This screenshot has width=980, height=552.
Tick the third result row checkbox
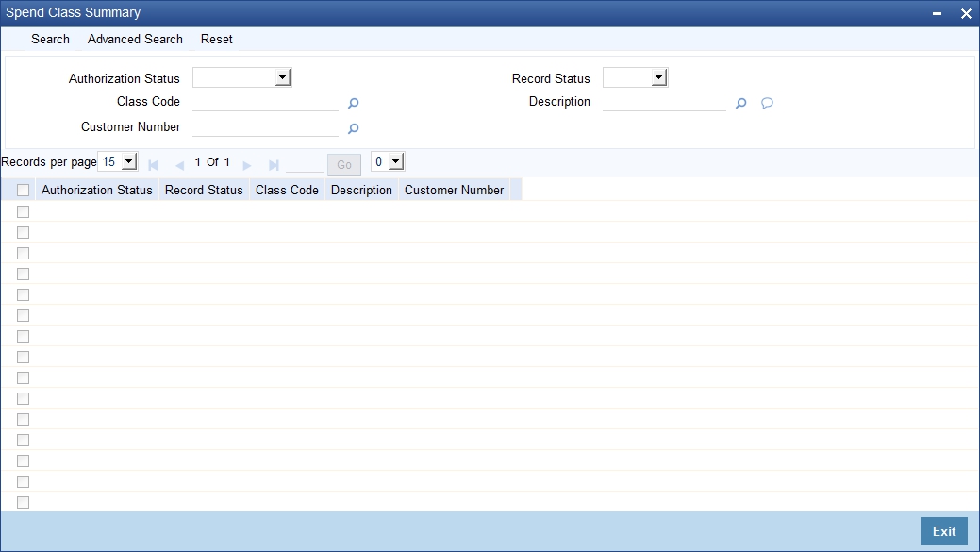pyautogui.click(x=24, y=253)
